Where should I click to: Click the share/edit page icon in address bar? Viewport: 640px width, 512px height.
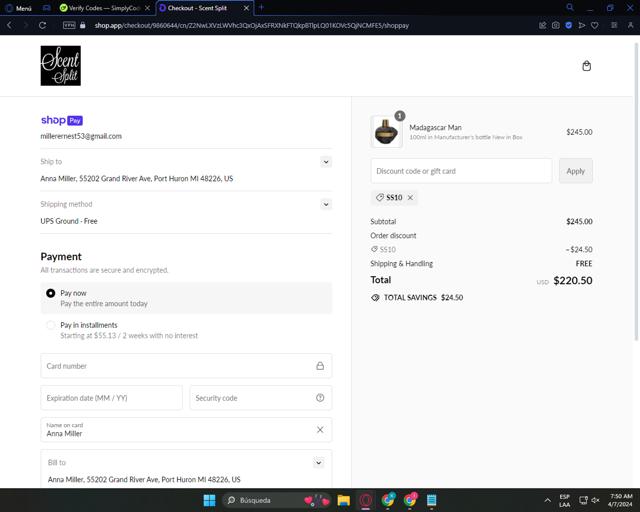[x=542, y=25]
